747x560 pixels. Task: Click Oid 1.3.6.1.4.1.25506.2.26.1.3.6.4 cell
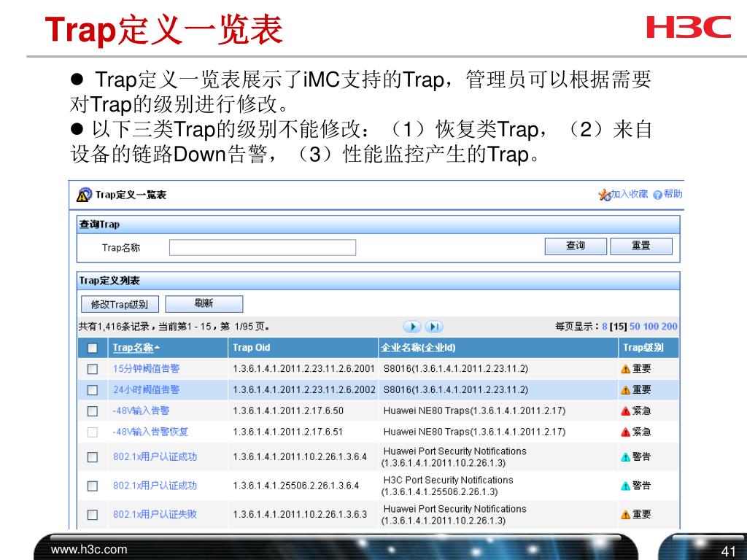click(296, 486)
